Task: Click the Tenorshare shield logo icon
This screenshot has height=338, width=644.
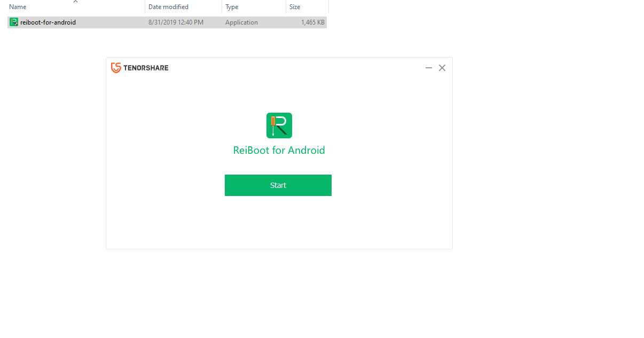Action: coord(115,68)
